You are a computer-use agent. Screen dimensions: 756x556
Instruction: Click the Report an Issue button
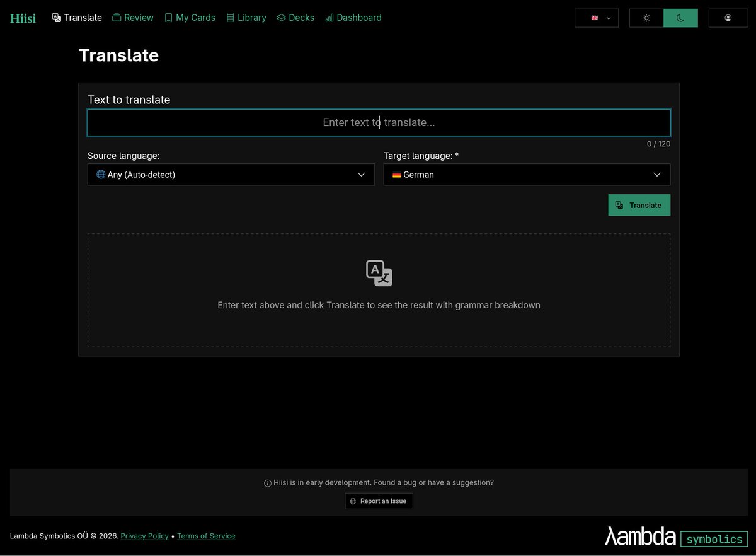coord(379,501)
